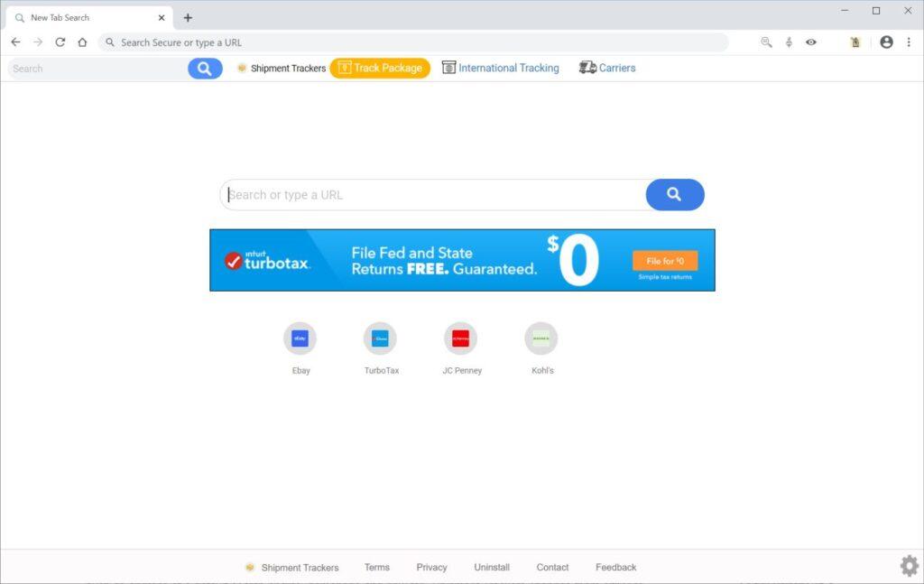
Task: Click the large blue search button
Action: tap(675, 194)
